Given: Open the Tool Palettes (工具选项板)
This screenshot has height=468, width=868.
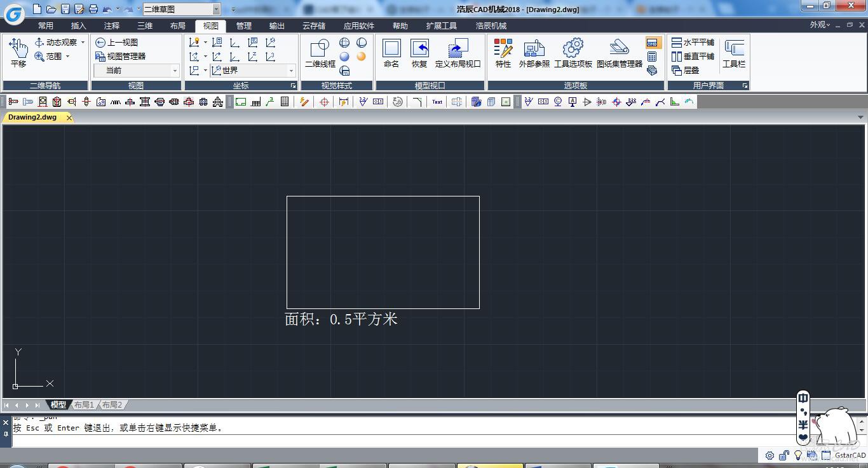Looking at the screenshot, I should [x=573, y=52].
